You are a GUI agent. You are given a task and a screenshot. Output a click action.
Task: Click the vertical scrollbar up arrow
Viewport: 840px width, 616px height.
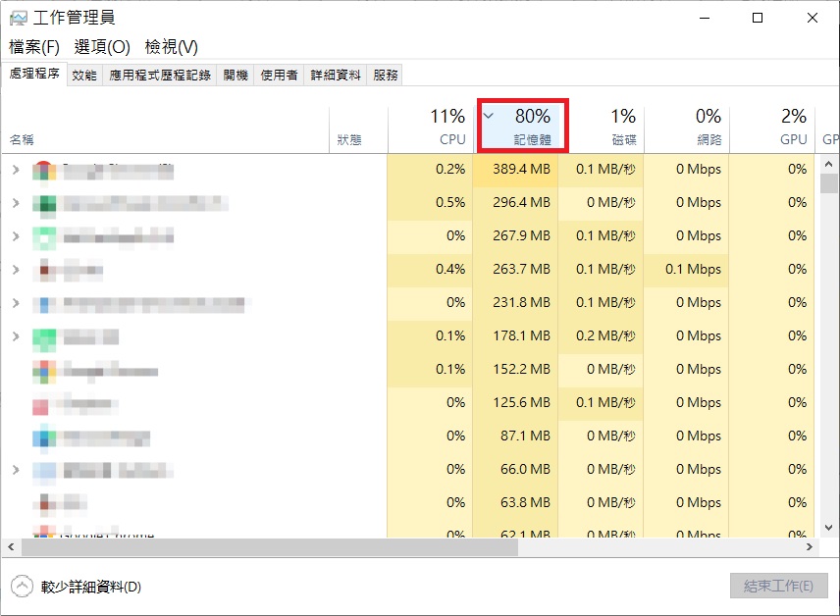828,164
